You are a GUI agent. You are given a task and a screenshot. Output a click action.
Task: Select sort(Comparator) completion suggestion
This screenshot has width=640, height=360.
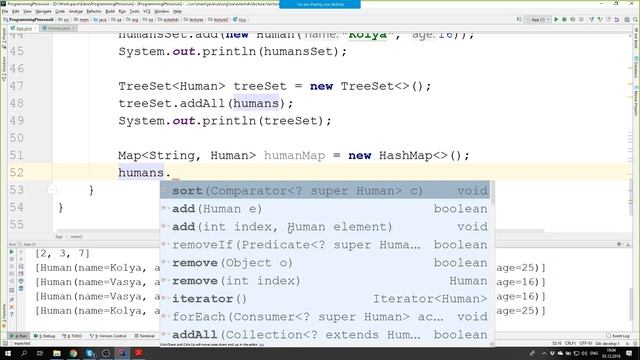coord(325,191)
